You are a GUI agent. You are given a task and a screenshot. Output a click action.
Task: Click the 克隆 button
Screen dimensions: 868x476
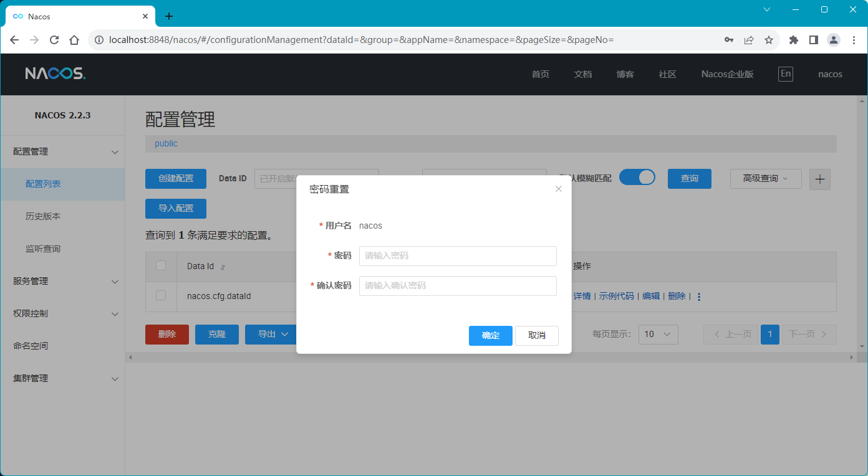pyautogui.click(x=217, y=334)
